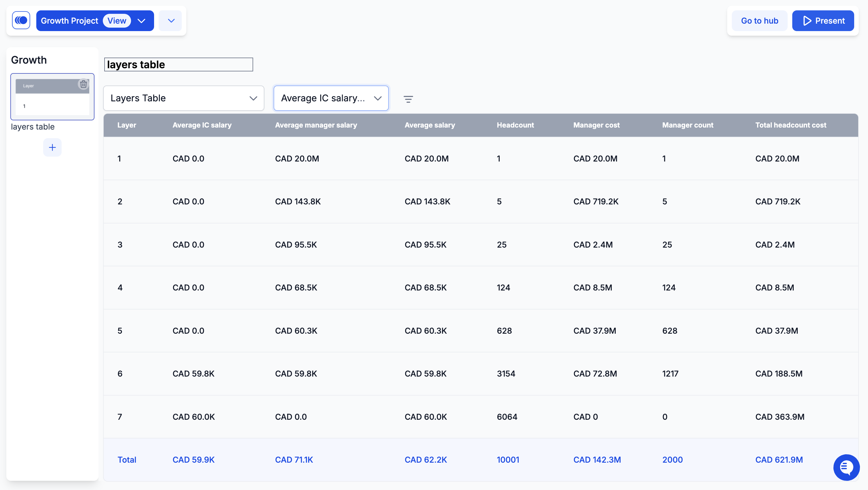Image resolution: width=868 pixels, height=490 pixels.
Task: Edit the layers table title field
Action: point(179,64)
